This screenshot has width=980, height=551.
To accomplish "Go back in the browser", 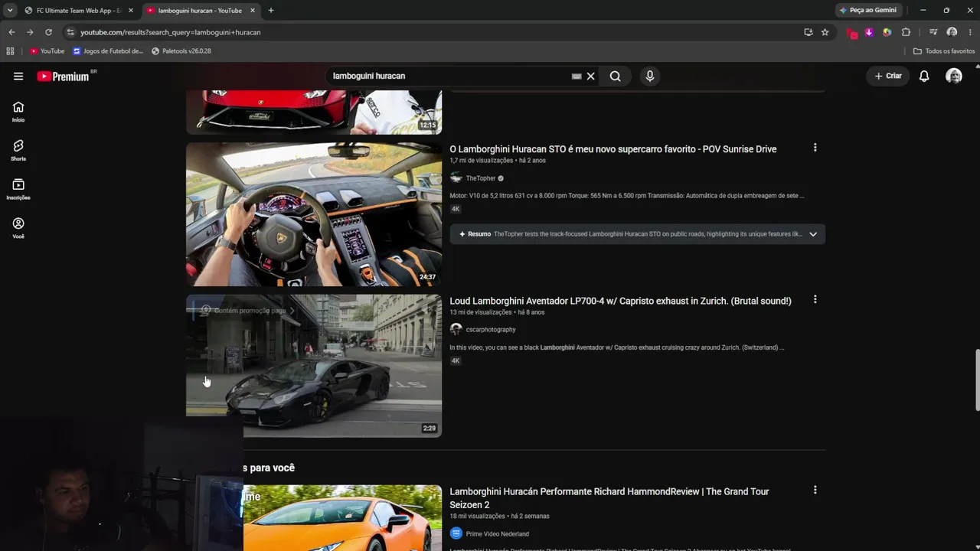I will point(11,32).
